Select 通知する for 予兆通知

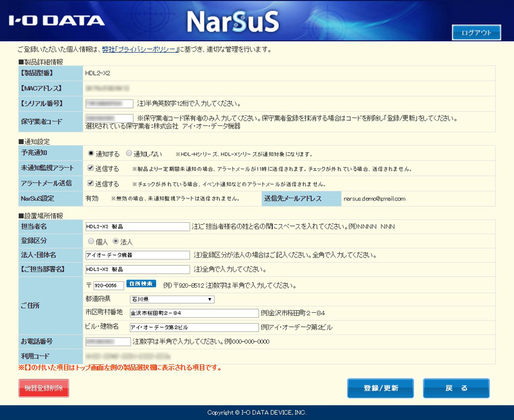[x=91, y=153]
